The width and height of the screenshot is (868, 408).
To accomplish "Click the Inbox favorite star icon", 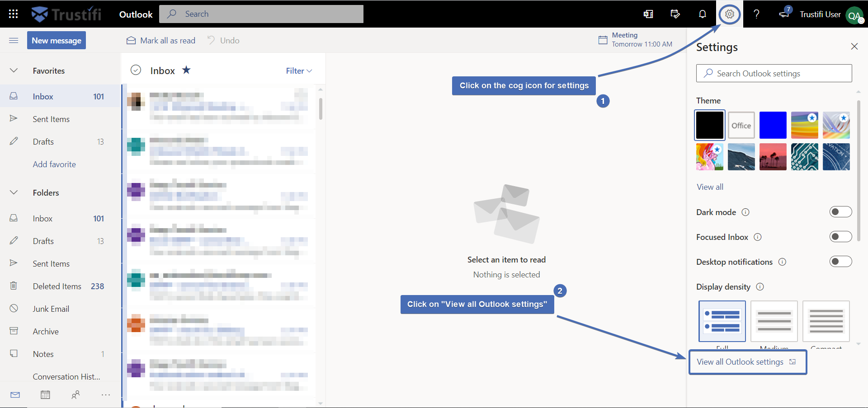I will (186, 70).
